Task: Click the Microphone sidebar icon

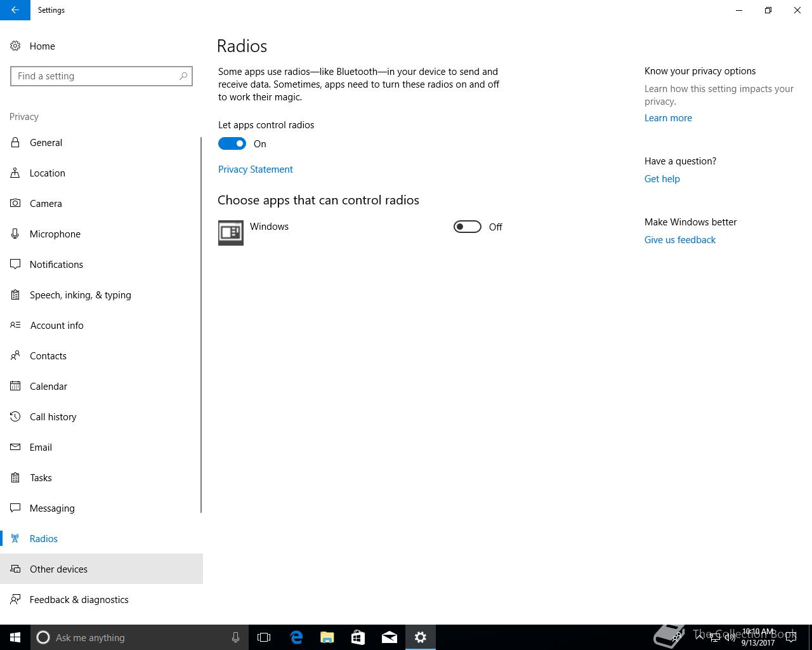Action: pos(15,234)
